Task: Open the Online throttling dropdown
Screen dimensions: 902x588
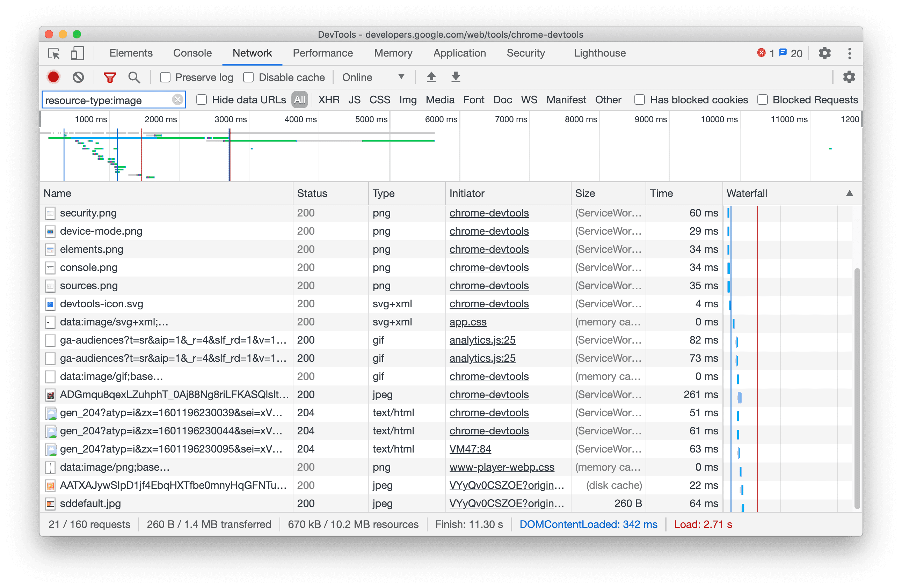Action: tap(373, 77)
